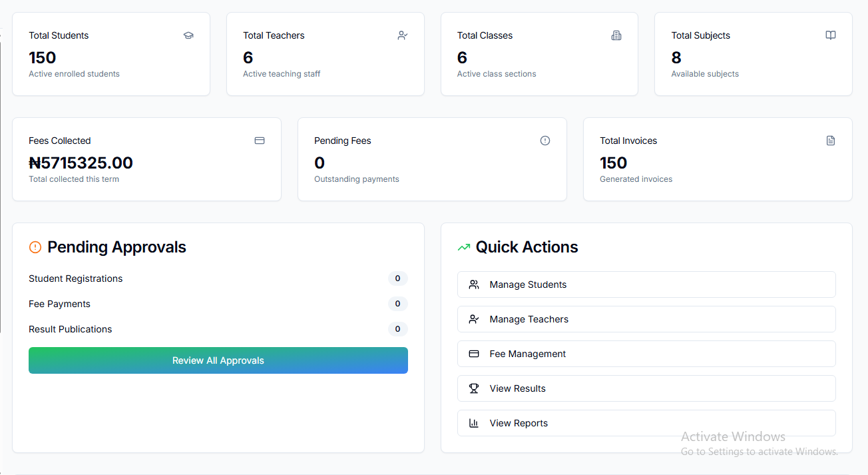Open Fee Management
868x475 pixels.
[646, 354]
